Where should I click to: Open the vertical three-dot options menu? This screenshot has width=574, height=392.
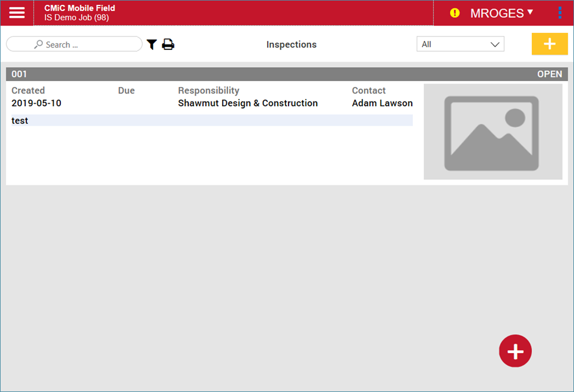pyautogui.click(x=559, y=13)
